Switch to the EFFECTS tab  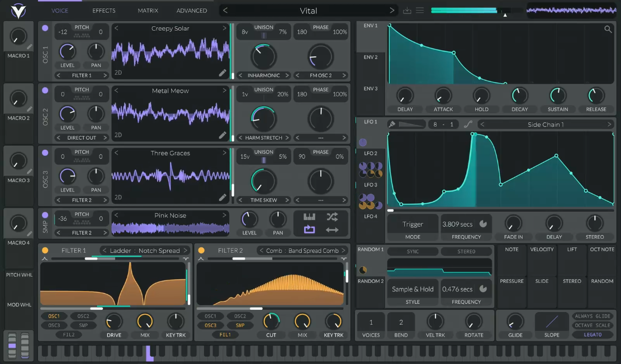[104, 11]
